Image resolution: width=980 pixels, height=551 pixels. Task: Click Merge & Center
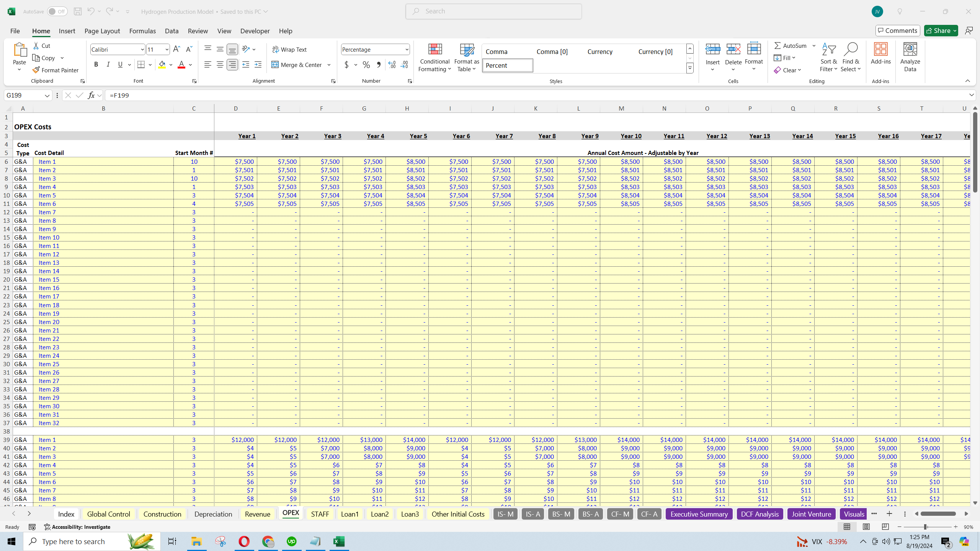tap(297, 65)
